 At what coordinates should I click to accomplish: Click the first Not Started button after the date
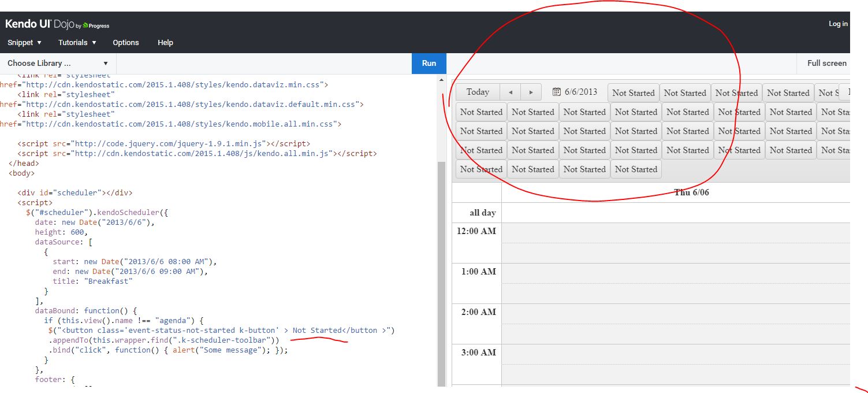(633, 92)
